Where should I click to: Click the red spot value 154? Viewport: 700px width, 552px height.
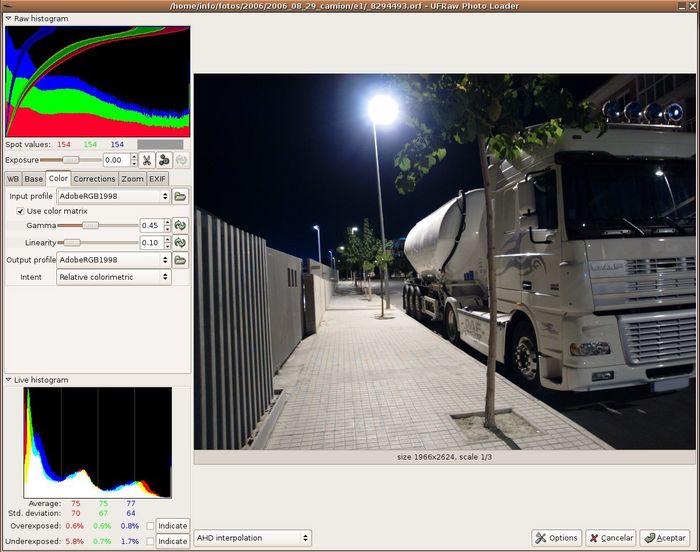coord(64,144)
